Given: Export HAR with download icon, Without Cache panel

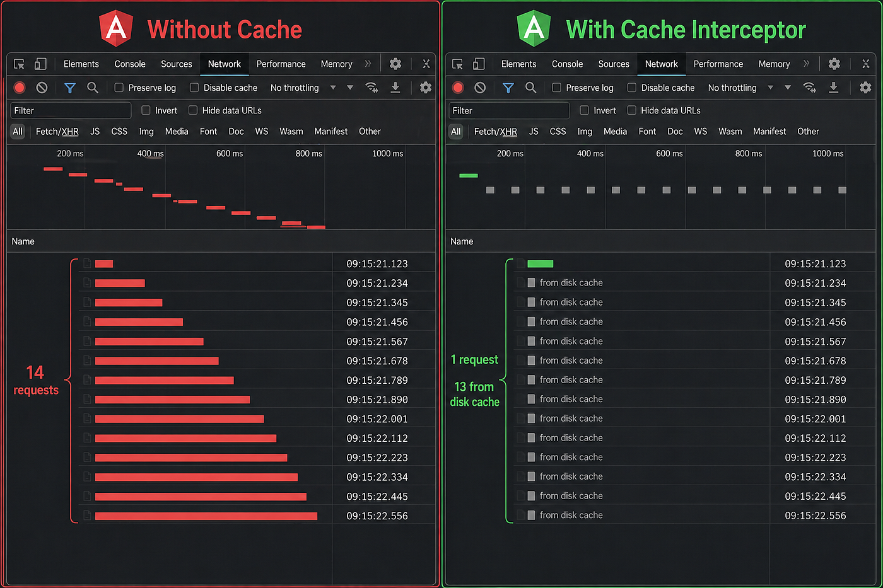Looking at the screenshot, I should pos(395,88).
